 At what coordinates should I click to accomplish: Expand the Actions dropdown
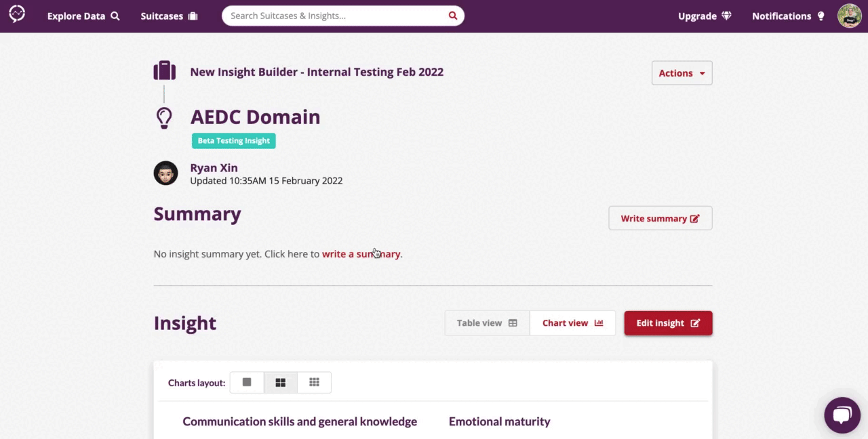point(682,73)
